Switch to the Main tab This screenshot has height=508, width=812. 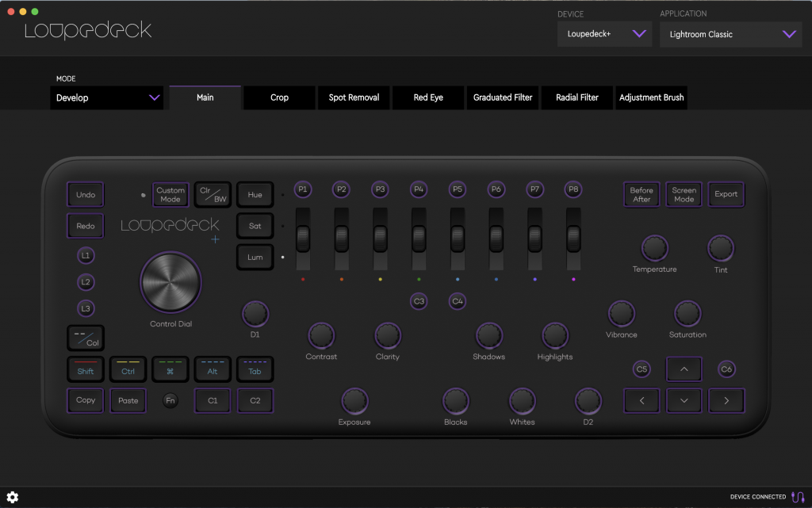[x=205, y=97]
